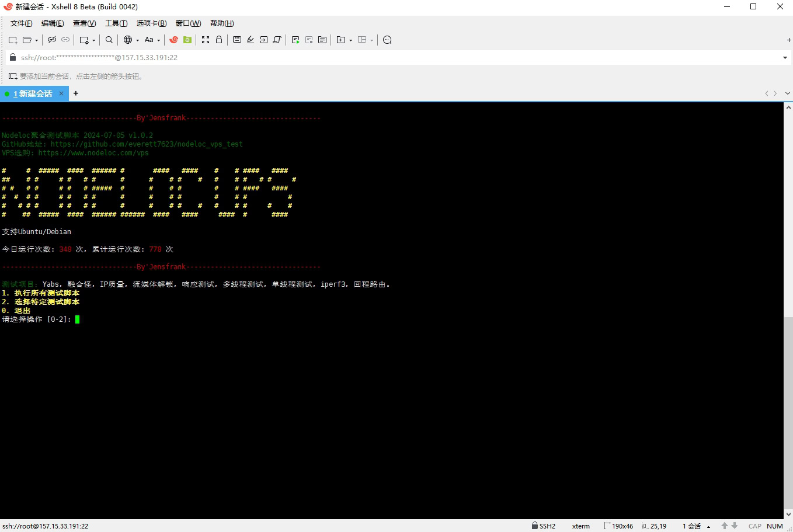The width and height of the screenshot is (793, 532).
Task: Click the stop logging icon
Action: click(309, 40)
